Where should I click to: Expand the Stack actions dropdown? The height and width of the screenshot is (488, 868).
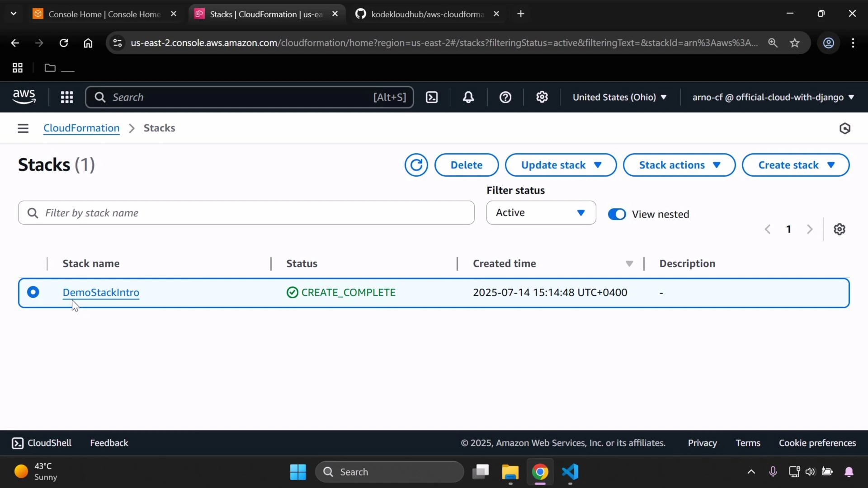679,165
